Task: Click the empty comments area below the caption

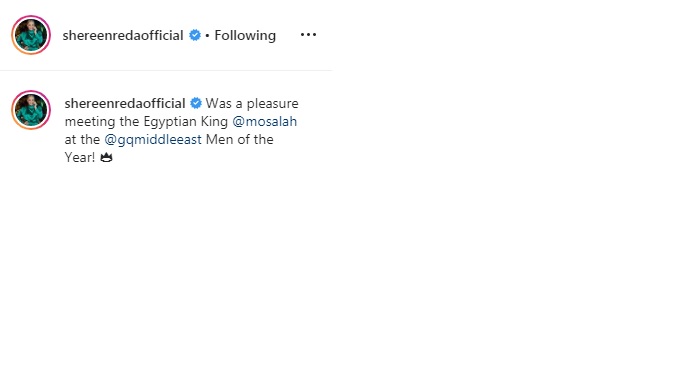Action: [x=166, y=265]
